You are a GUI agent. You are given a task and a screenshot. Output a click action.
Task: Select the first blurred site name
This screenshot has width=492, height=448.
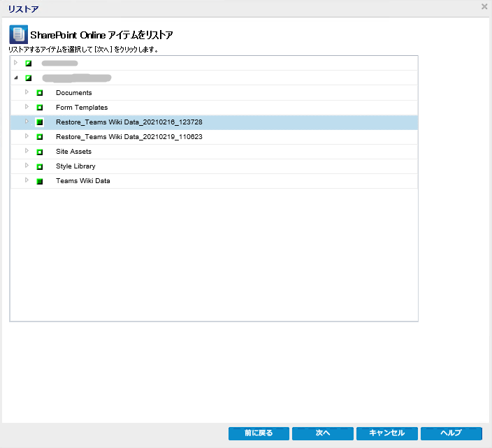[59, 64]
